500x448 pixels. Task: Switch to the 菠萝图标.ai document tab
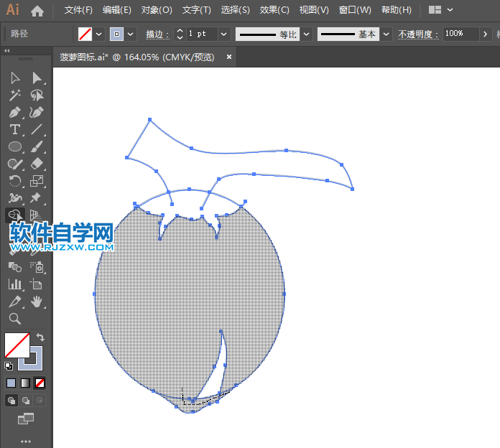(x=137, y=57)
